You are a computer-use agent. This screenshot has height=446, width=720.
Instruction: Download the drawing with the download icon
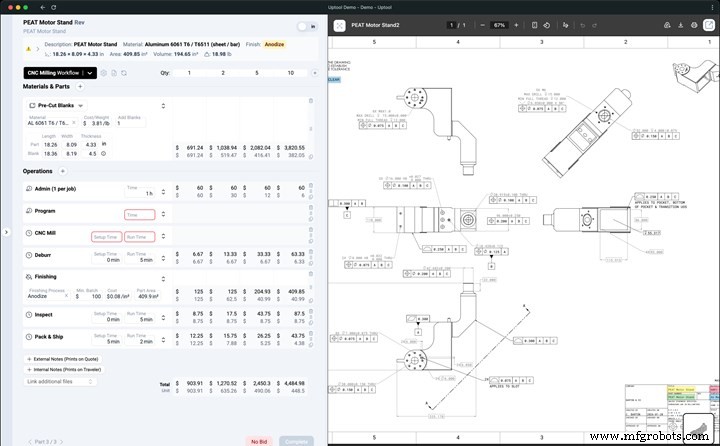tap(681, 25)
